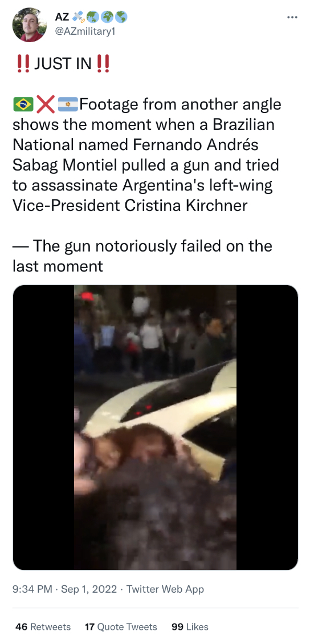
Task: View the 99 Likes list
Action: click(x=190, y=627)
